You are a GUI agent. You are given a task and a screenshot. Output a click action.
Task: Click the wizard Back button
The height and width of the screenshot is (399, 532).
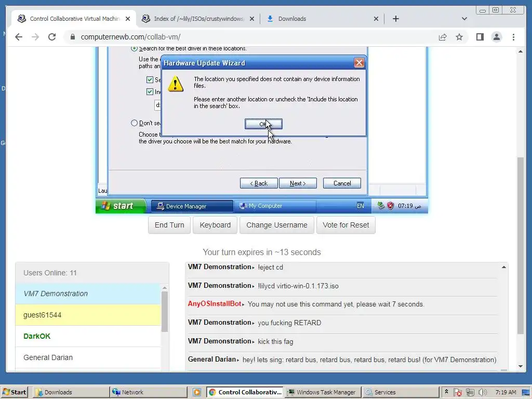(259, 183)
